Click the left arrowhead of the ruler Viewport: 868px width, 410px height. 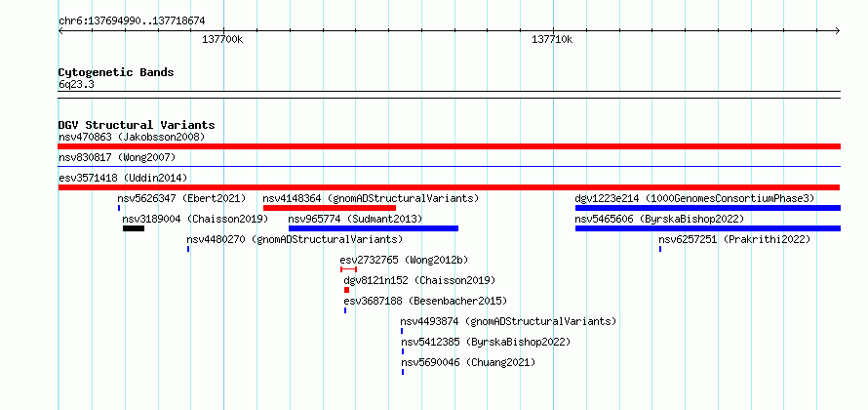[x=60, y=30]
